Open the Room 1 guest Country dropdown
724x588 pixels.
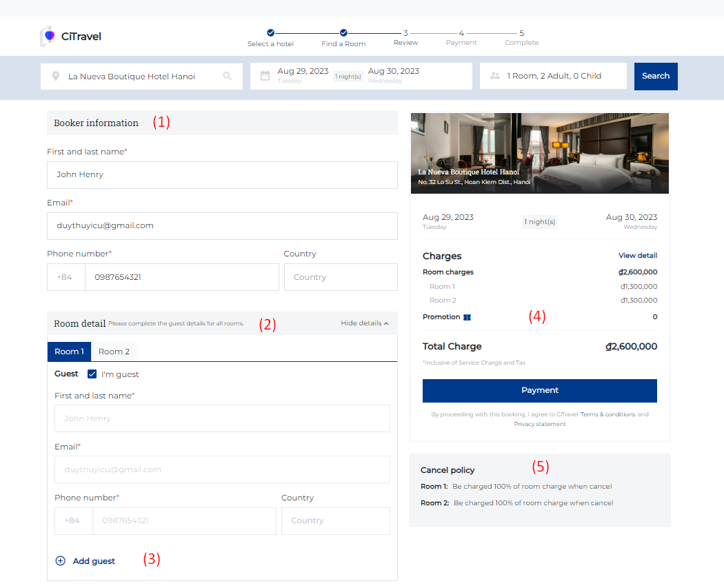(x=335, y=520)
